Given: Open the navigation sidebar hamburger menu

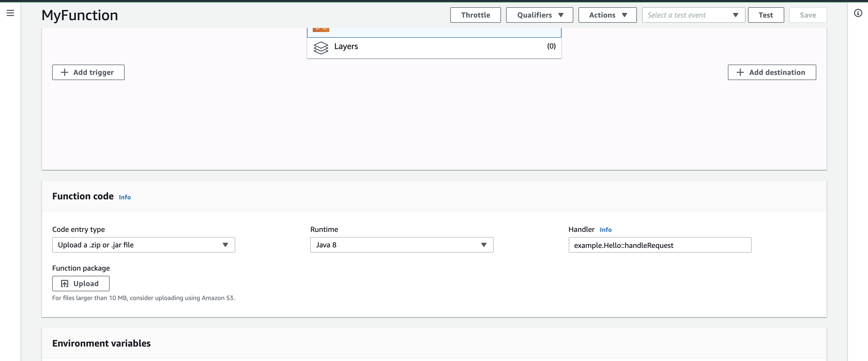Looking at the screenshot, I should 10,13.
